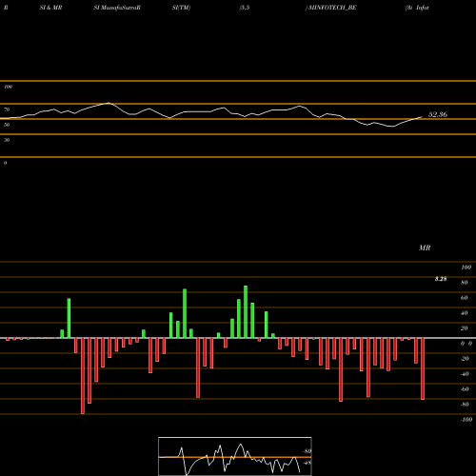Click the current RSI value 52.36
The height and width of the screenshot is (476, 476).
[x=438, y=114]
